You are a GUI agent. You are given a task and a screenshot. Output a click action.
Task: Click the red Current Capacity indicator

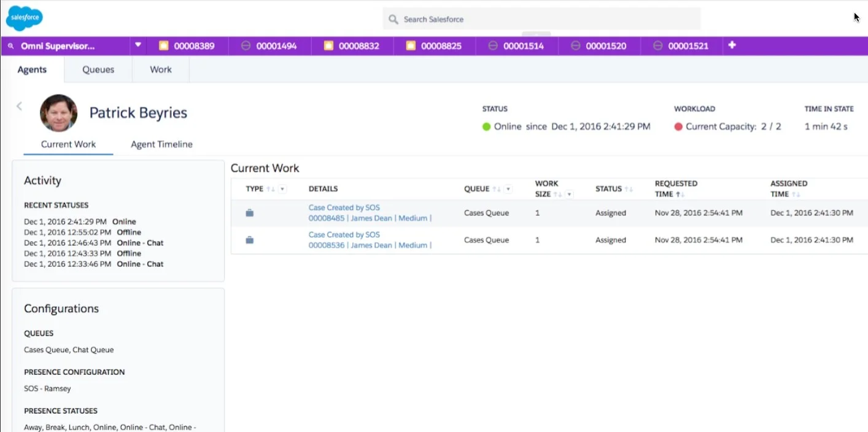[x=678, y=127]
